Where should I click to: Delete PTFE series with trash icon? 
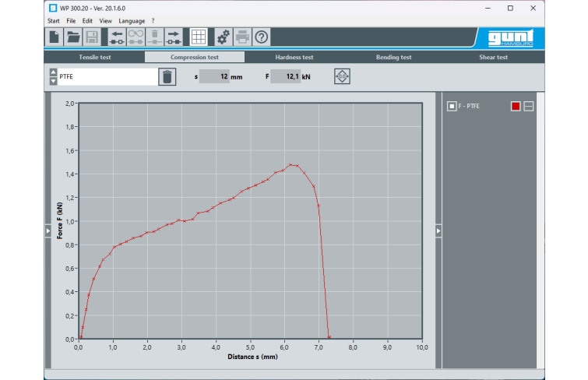[167, 76]
